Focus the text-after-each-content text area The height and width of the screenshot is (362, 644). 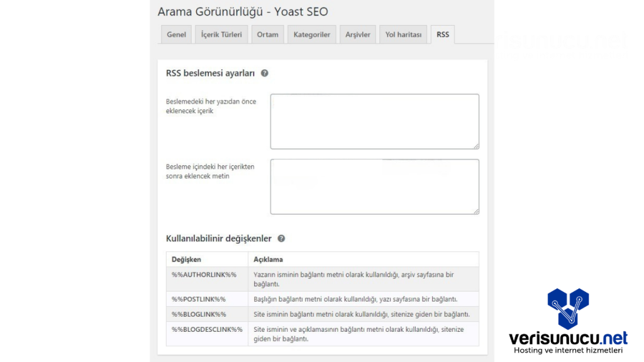tap(374, 187)
